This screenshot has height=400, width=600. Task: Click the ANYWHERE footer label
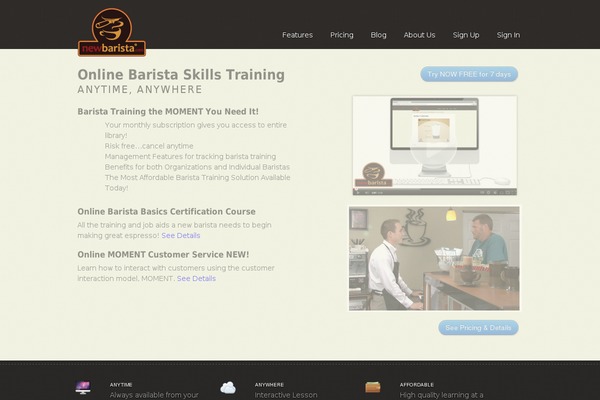tap(269, 385)
